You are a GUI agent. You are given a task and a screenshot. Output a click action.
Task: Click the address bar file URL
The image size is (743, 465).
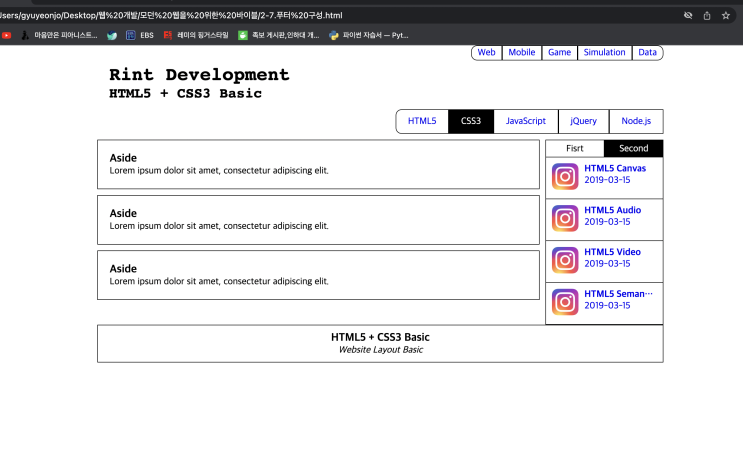coord(171,16)
